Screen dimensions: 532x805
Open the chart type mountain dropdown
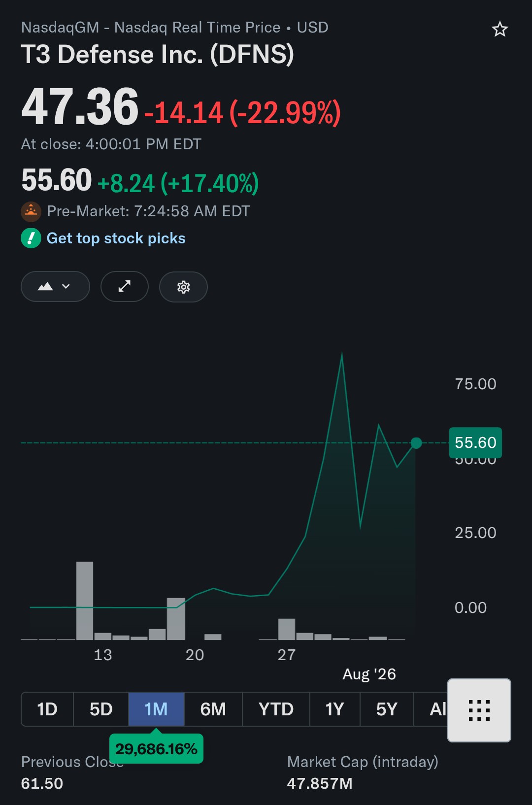pyautogui.click(x=55, y=286)
